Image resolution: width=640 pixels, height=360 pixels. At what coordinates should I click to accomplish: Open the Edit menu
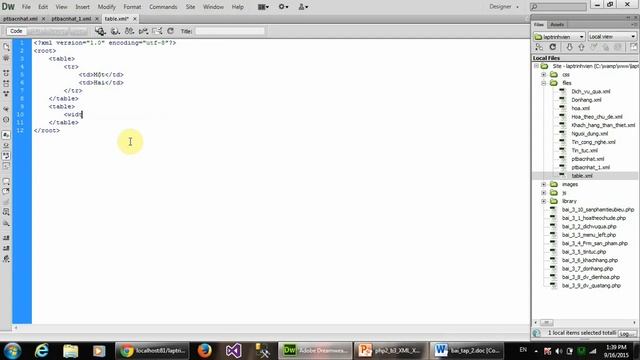43,7
